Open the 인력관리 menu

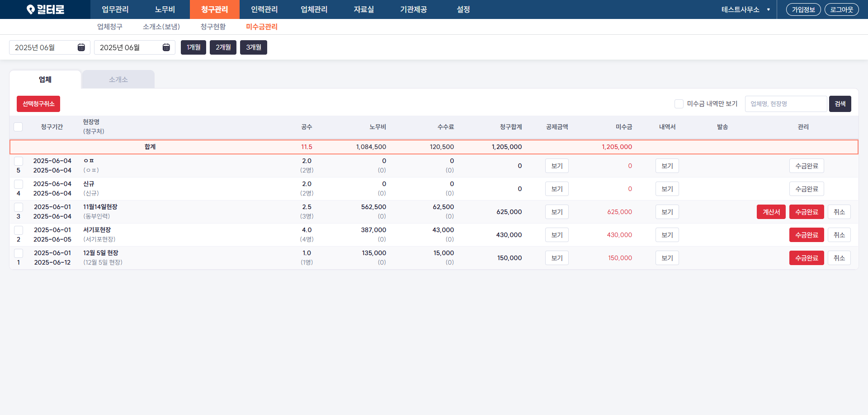[x=264, y=9]
